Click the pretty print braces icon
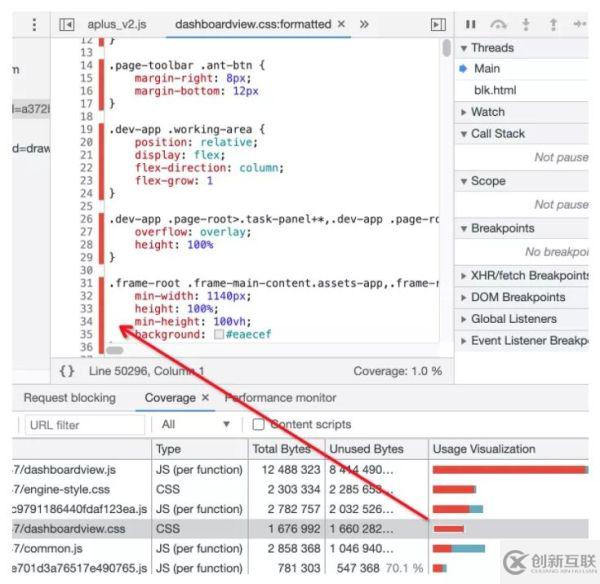 67,370
